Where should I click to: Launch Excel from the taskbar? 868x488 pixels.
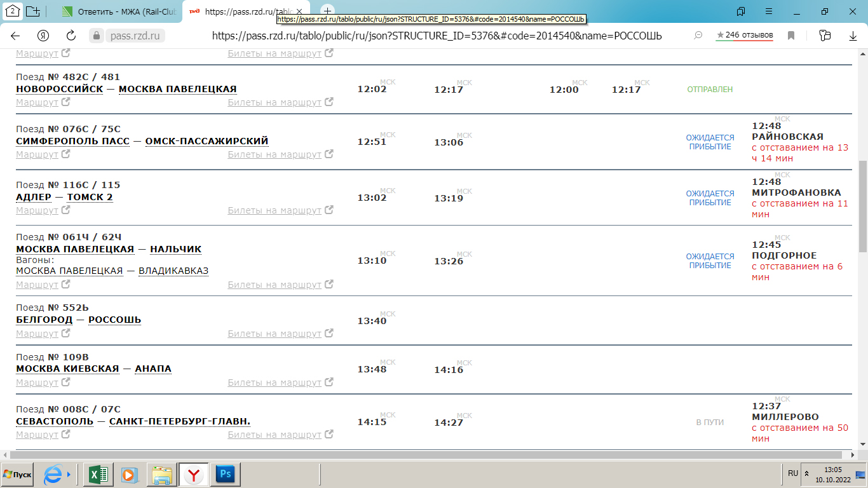click(98, 474)
